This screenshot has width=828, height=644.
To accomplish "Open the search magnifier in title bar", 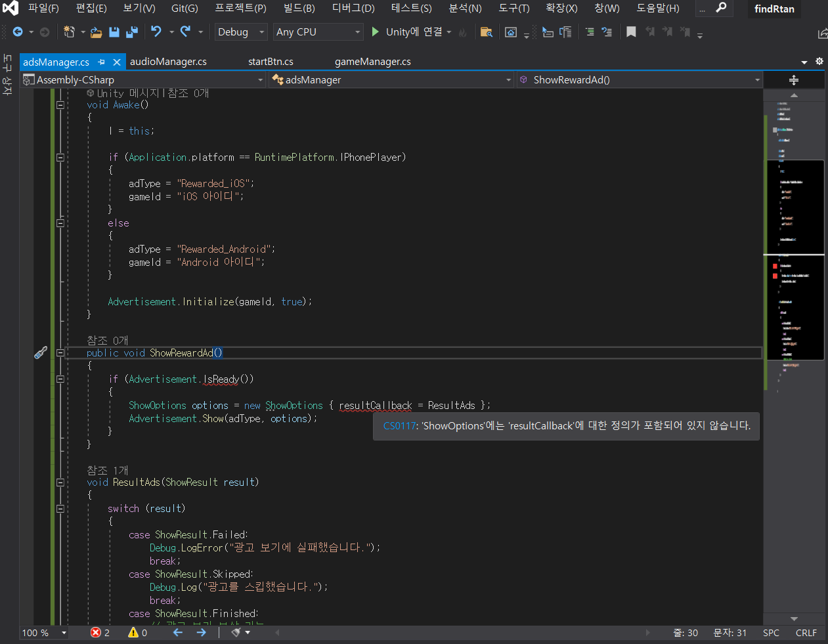I will tap(721, 8).
